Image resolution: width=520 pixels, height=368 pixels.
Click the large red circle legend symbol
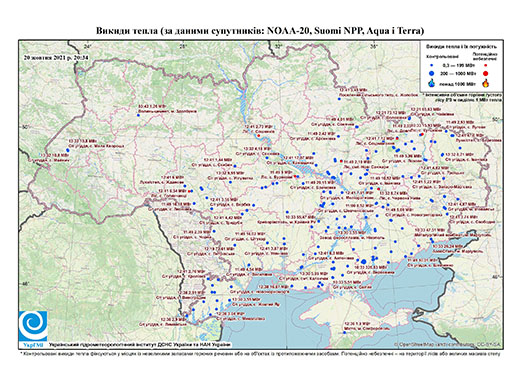[485, 73]
